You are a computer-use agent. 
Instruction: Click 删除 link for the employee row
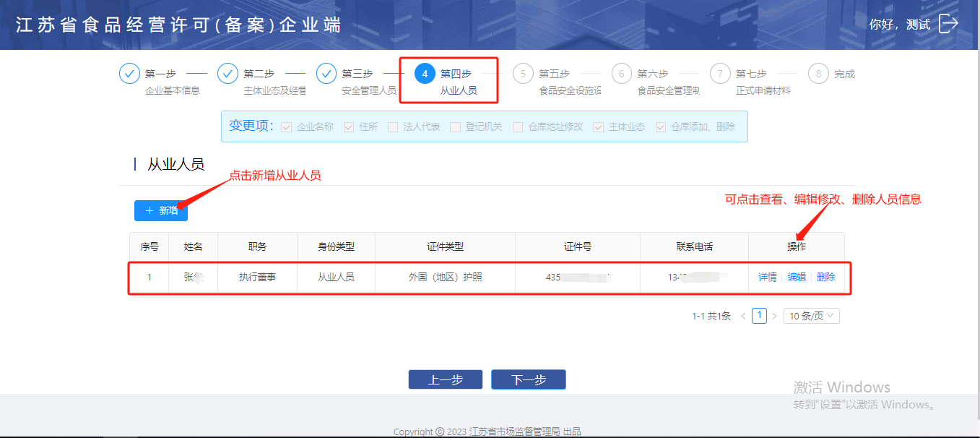pyautogui.click(x=825, y=277)
